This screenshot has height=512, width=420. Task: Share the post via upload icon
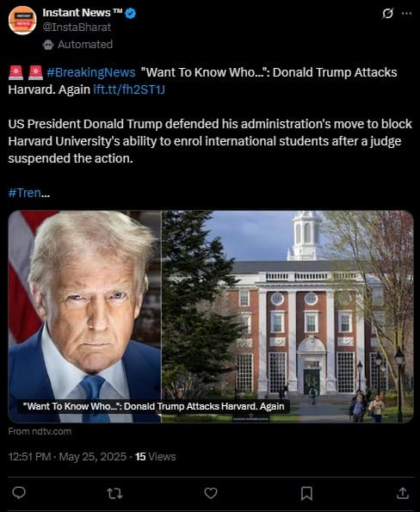point(403,493)
